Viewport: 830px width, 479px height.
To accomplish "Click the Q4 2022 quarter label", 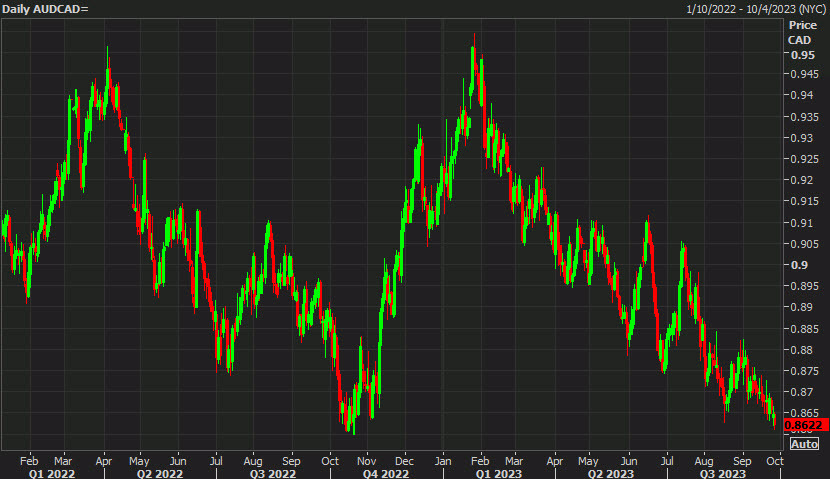I will click(x=386, y=474).
